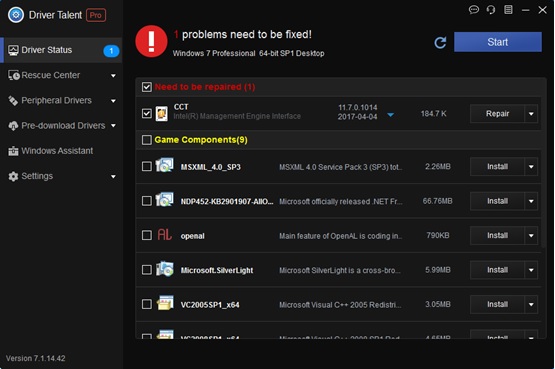Image resolution: width=555 pixels, height=369 pixels.
Task: Click Intel(R) Management Engine Interface text
Action: pyautogui.click(x=237, y=116)
